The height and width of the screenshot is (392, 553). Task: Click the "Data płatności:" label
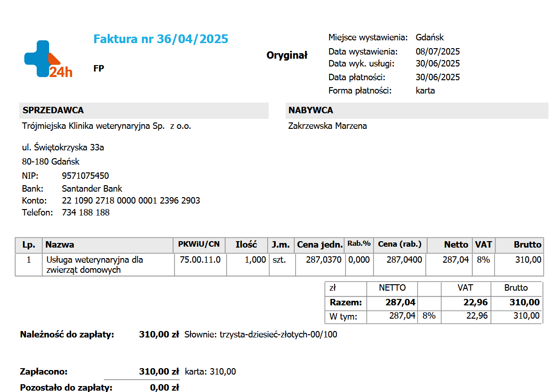357,77
